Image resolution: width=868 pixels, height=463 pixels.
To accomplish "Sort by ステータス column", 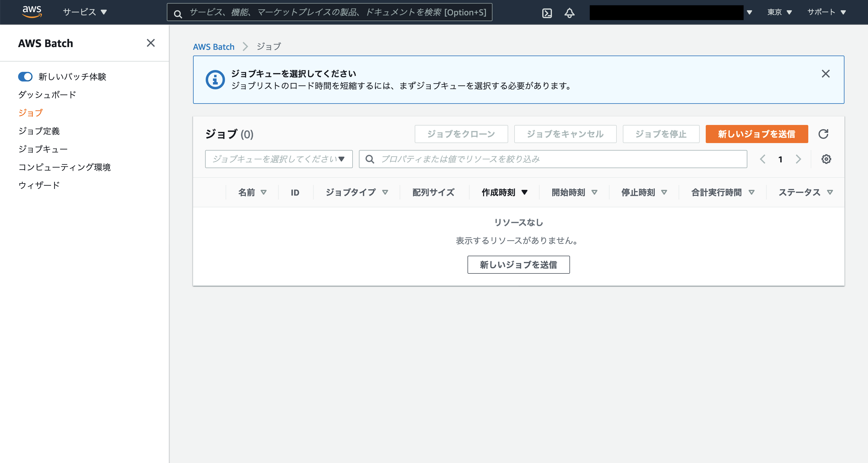I will pyautogui.click(x=805, y=192).
